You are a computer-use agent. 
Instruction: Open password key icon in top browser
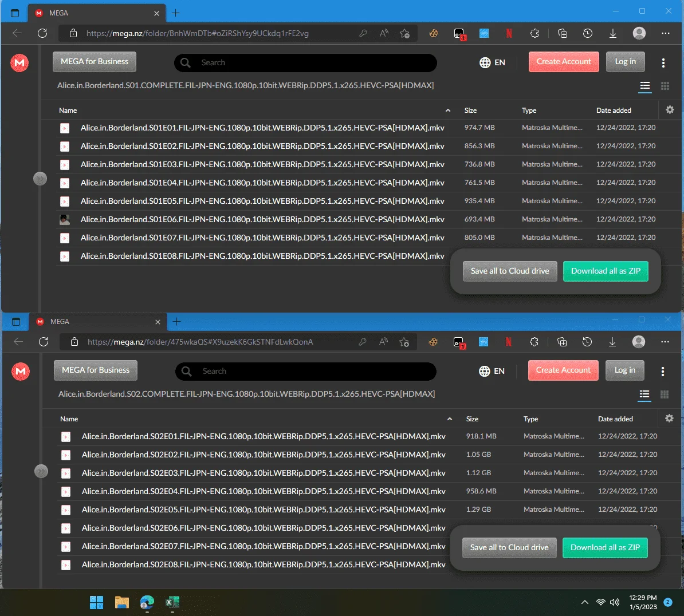tap(363, 33)
